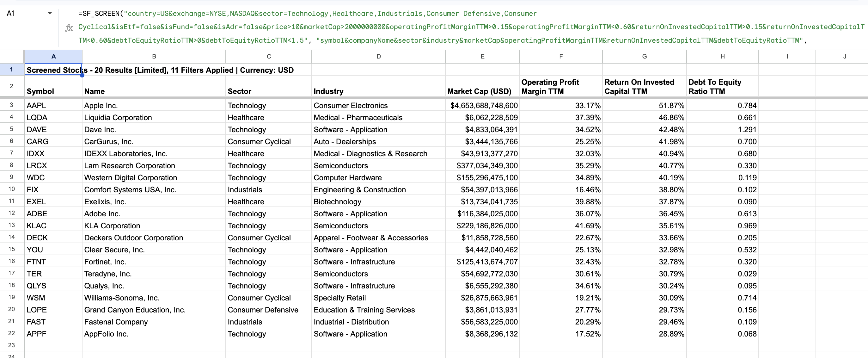Click the 'Market Cap (USD)' header cell
The height and width of the screenshot is (358, 868).
pyautogui.click(x=482, y=86)
